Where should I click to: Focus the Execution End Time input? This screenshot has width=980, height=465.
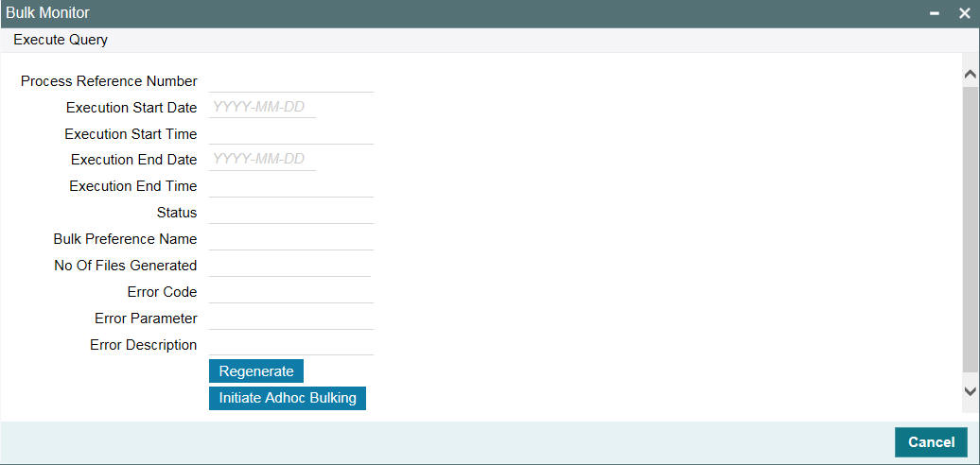point(290,186)
